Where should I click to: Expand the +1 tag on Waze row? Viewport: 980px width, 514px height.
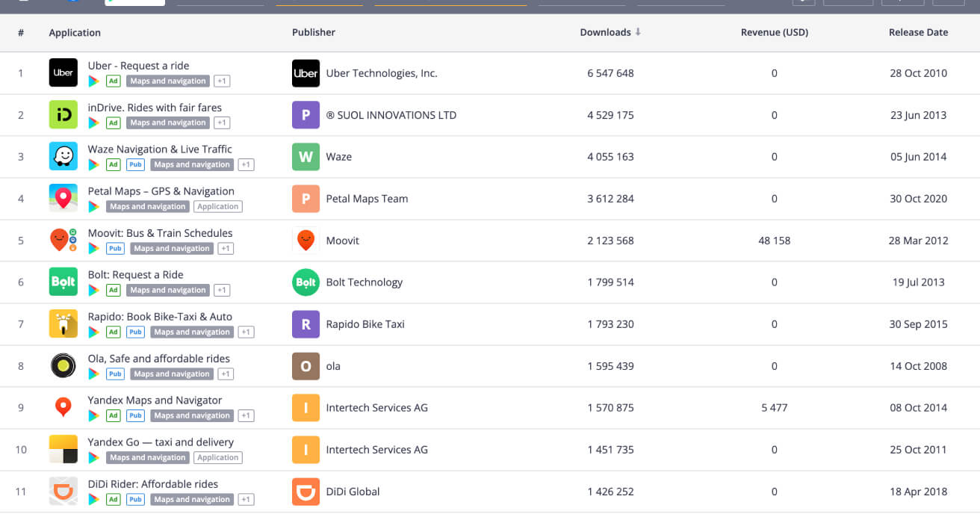coord(246,165)
